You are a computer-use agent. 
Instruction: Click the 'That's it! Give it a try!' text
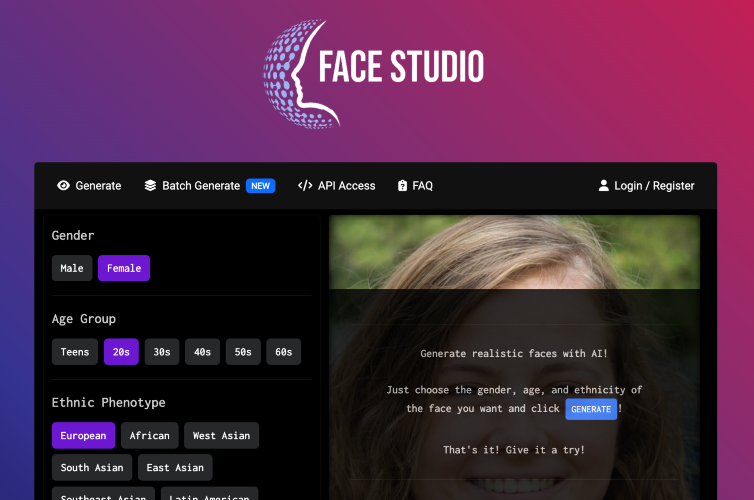514,450
